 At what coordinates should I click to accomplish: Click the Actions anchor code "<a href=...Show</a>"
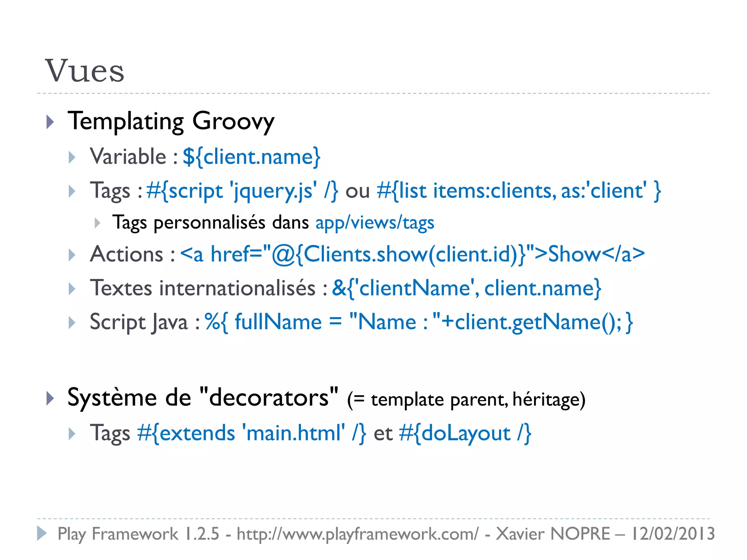[x=413, y=254]
